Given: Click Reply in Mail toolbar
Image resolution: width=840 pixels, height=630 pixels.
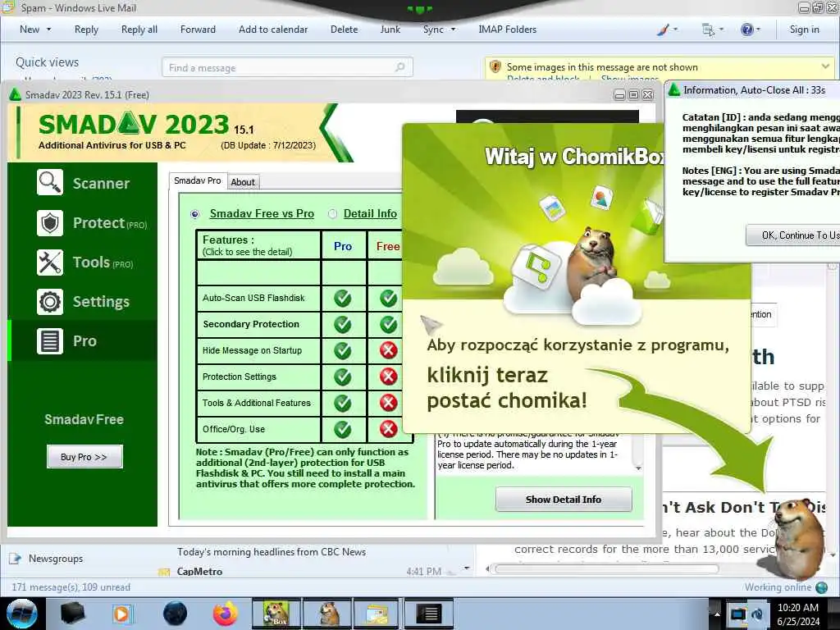Looking at the screenshot, I should click(x=86, y=30).
